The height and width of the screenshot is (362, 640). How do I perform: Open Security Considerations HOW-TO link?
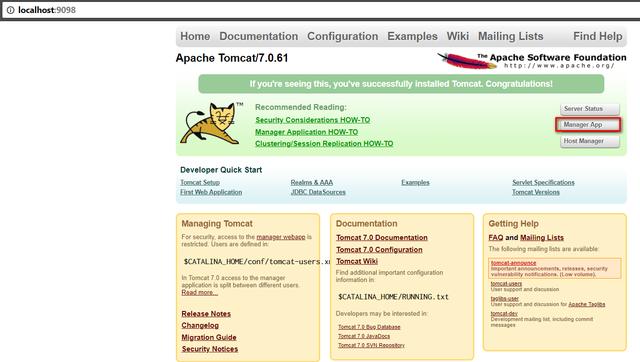point(313,120)
